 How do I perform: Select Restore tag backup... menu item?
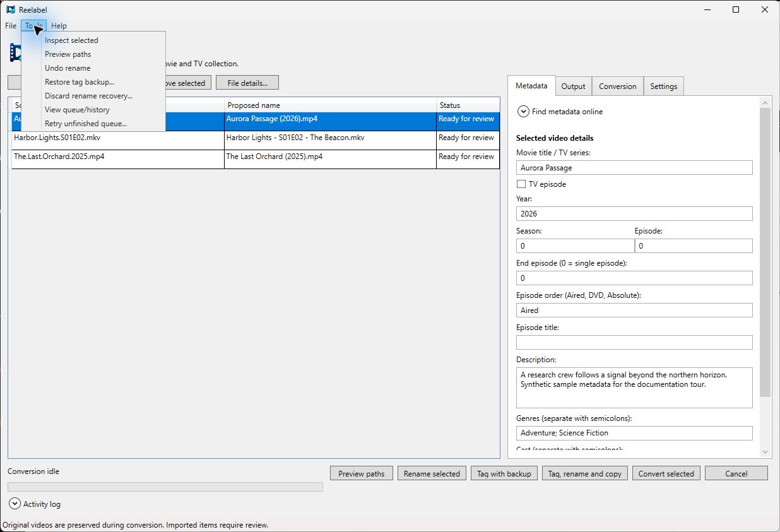[93, 82]
